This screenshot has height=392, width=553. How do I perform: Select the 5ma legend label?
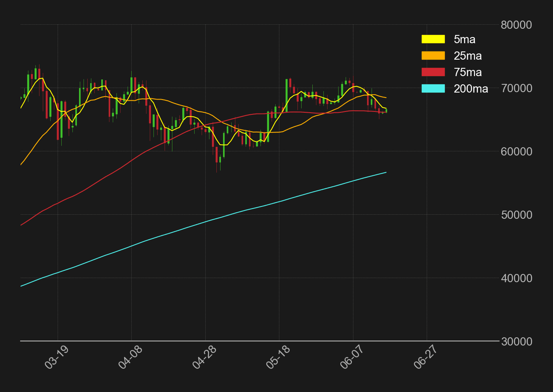(x=465, y=39)
